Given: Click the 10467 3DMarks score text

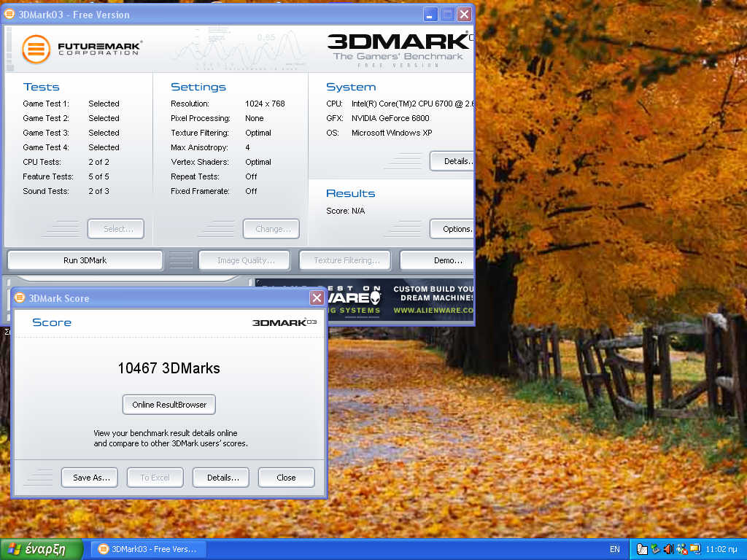Looking at the screenshot, I should pyautogui.click(x=169, y=368).
